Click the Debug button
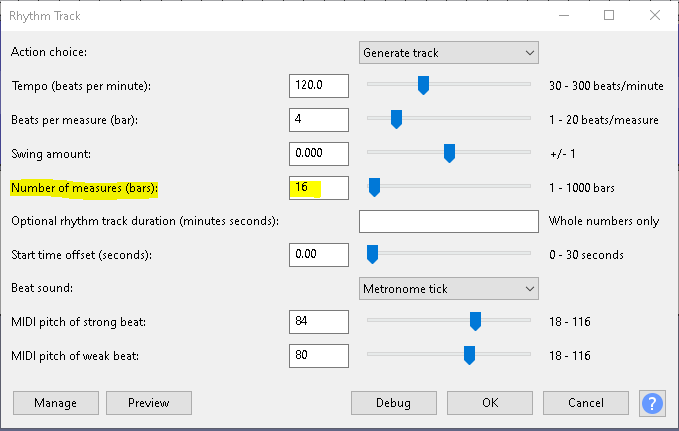This screenshot has height=431, width=679. tap(394, 403)
